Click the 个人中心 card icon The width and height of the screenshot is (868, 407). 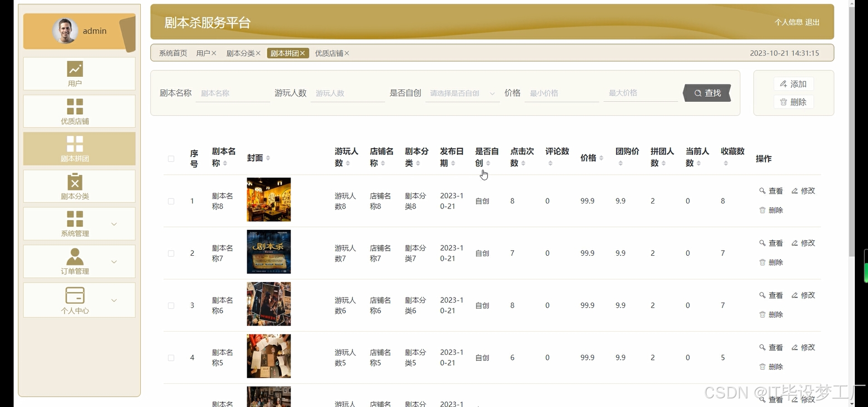point(75,295)
